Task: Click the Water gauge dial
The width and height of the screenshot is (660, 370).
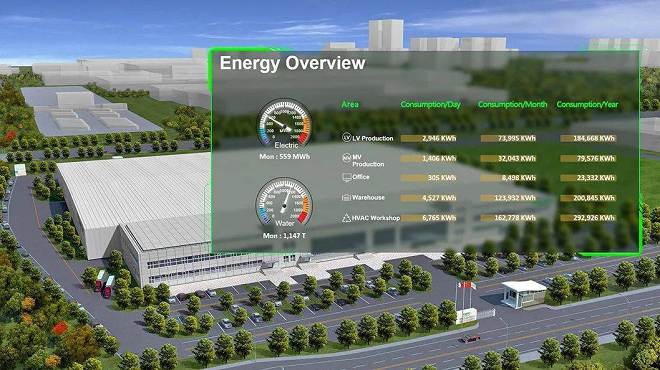Action: 284,202
